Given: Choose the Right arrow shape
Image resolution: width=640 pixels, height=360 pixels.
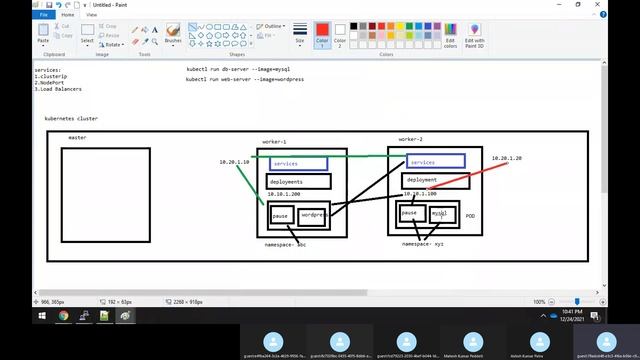Looking at the screenshot, I should [x=226, y=36].
